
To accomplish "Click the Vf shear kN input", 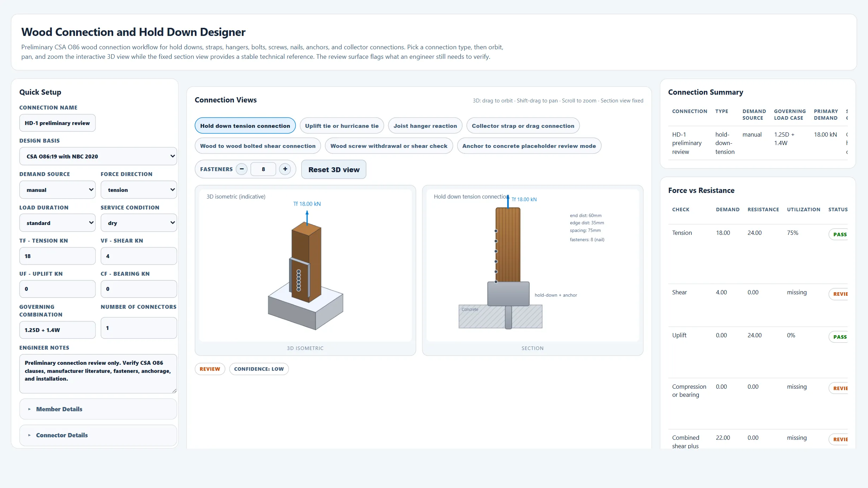I will pyautogui.click(x=139, y=256).
